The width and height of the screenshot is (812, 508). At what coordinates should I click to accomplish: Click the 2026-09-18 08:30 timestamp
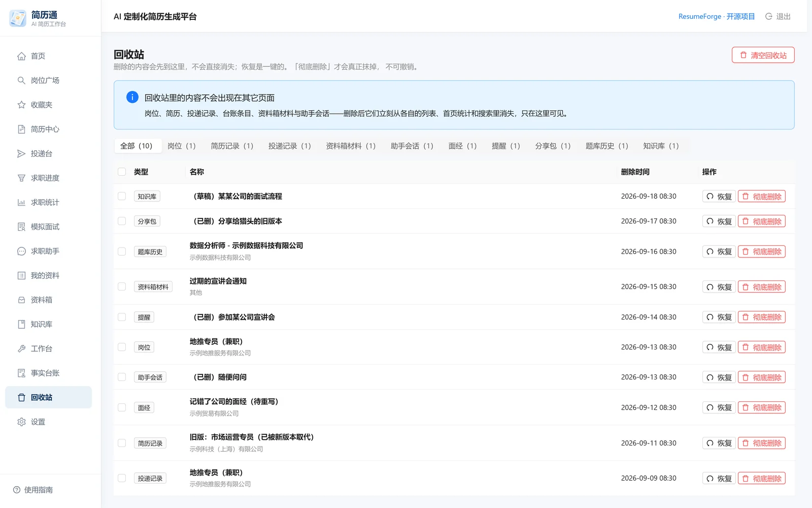pyautogui.click(x=649, y=196)
